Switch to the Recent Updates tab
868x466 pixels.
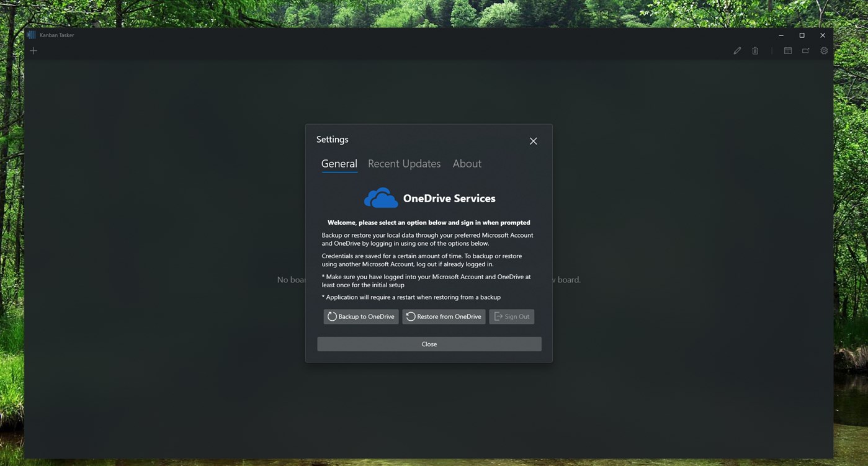pos(404,163)
